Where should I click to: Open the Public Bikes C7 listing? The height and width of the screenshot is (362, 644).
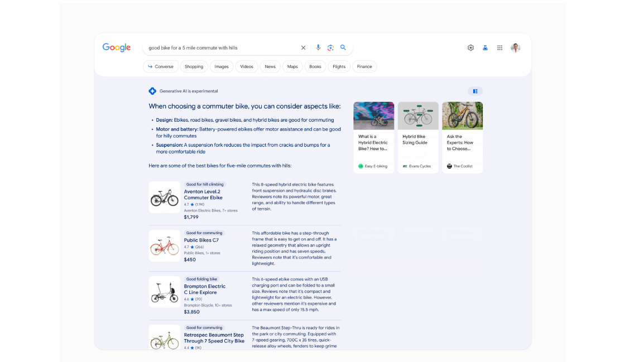tap(201, 240)
